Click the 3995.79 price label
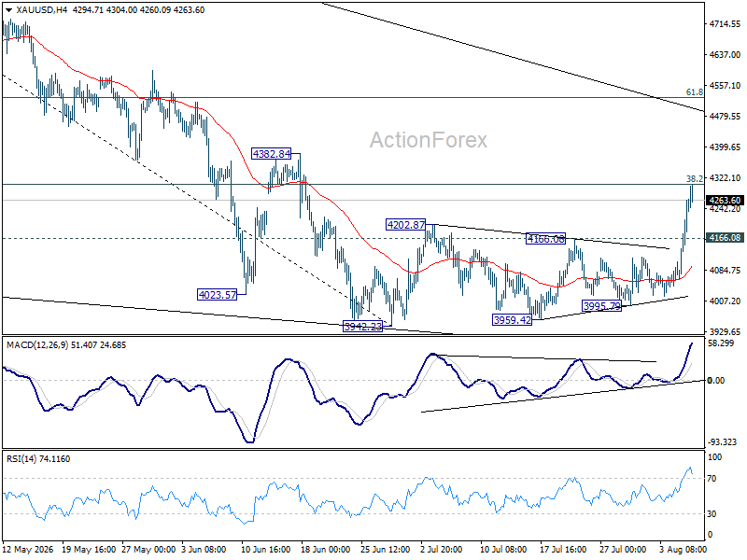The height and width of the screenshot is (560, 747). (602, 306)
